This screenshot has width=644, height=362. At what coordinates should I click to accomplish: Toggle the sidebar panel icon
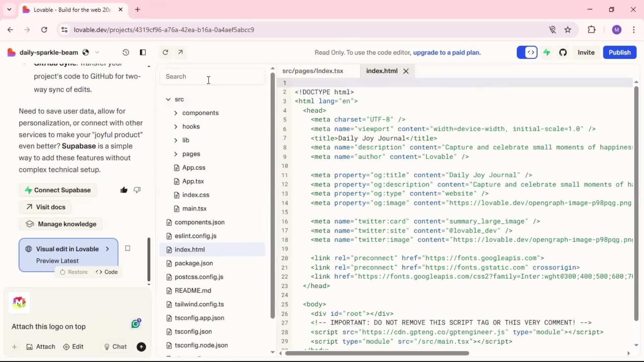pyautogui.click(x=143, y=52)
